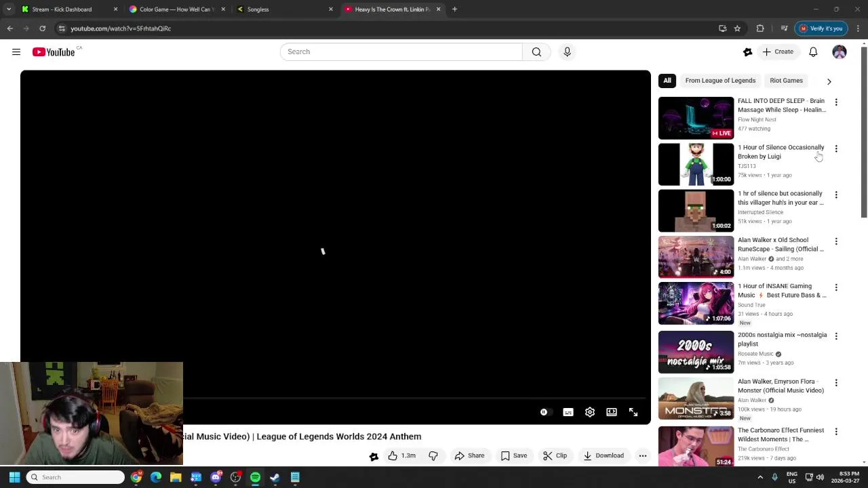The width and height of the screenshot is (868, 488).
Task: Open the Windows Start menu
Action: coord(14,477)
